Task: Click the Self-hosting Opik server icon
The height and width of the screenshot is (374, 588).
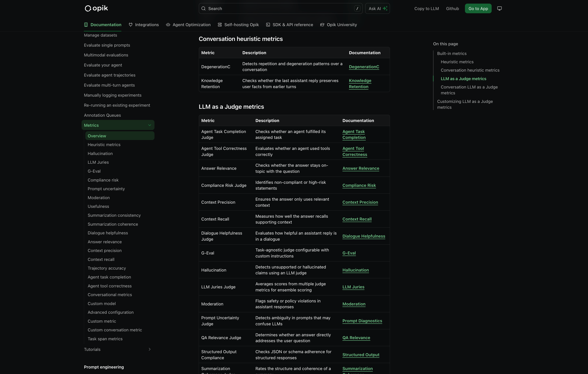Action: (x=220, y=25)
